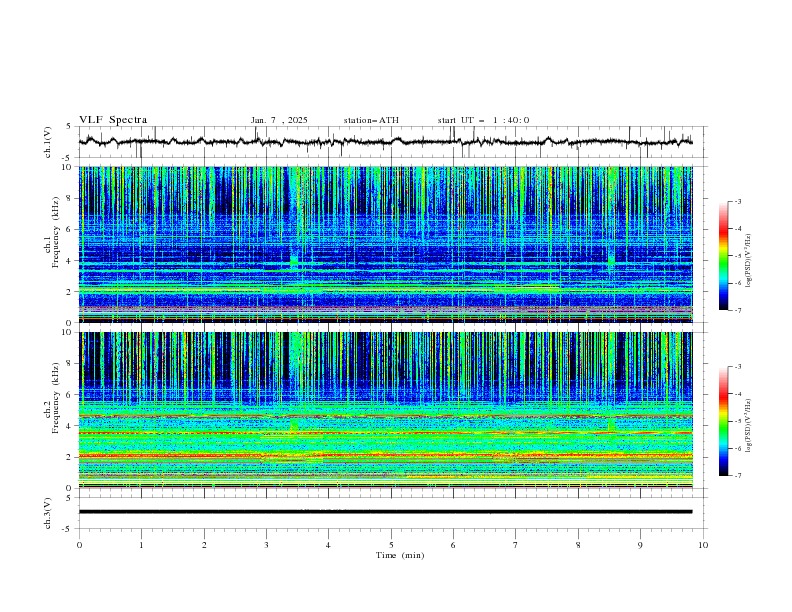This screenshot has width=792, height=612.
Task: Click the "2" tick on ch.1 frequency axis
Action: pyautogui.click(x=70, y=292)
